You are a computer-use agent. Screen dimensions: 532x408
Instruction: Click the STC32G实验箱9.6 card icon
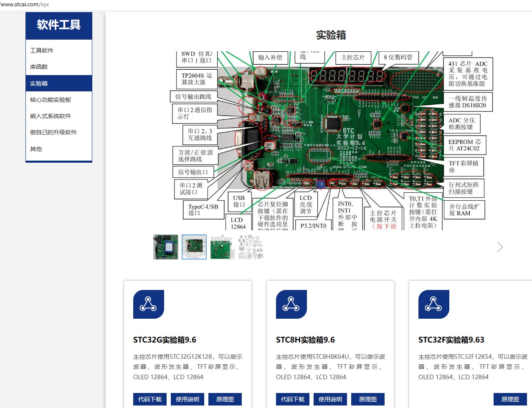[x=149, y=304]
